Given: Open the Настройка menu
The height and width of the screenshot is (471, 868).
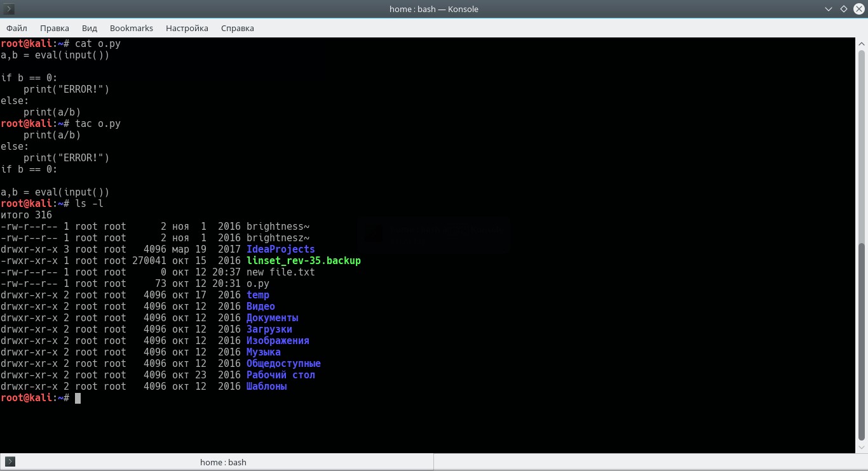Looking at the screenshot, I should coord(187,28).
